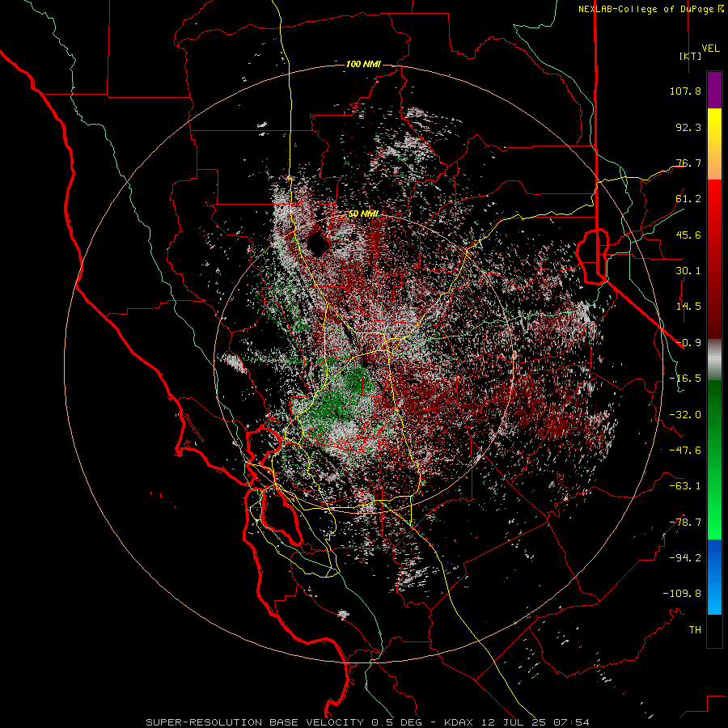
Task: Select the -16.5 velocity scale value
Action: (x=685, y=379)
